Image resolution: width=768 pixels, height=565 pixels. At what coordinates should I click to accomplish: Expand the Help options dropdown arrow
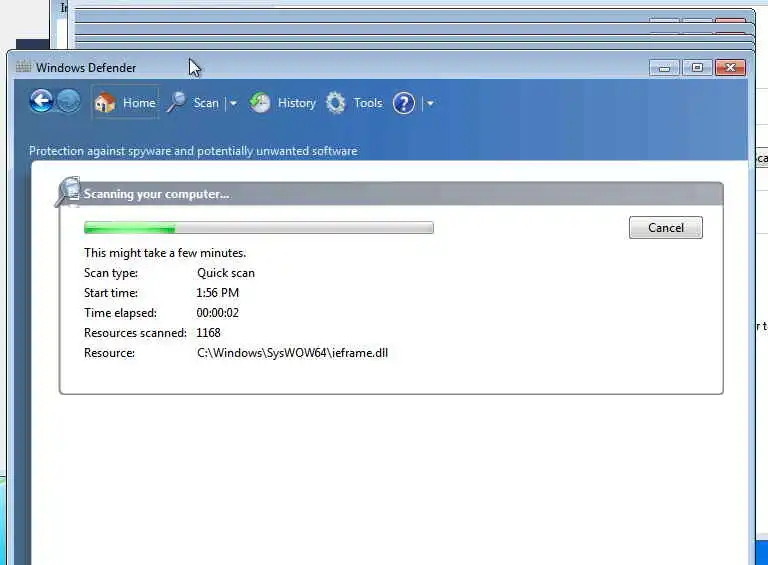[x=430, y=103]
